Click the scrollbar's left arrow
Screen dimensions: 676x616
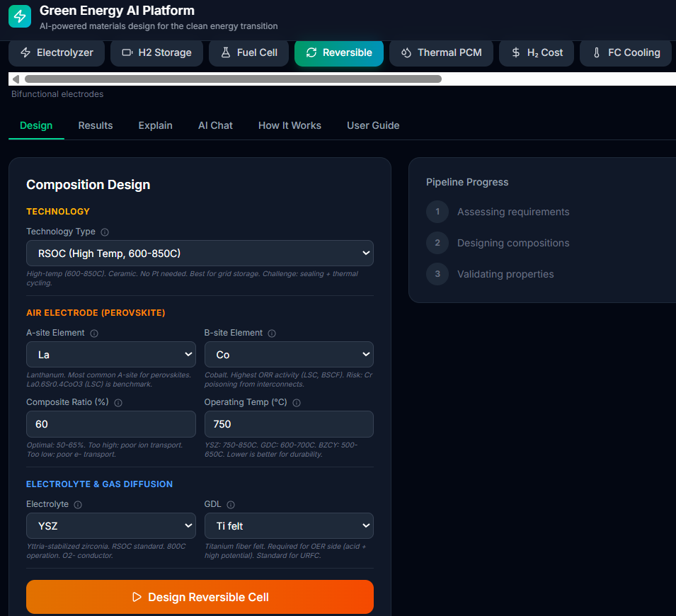(x=16, y=79)
